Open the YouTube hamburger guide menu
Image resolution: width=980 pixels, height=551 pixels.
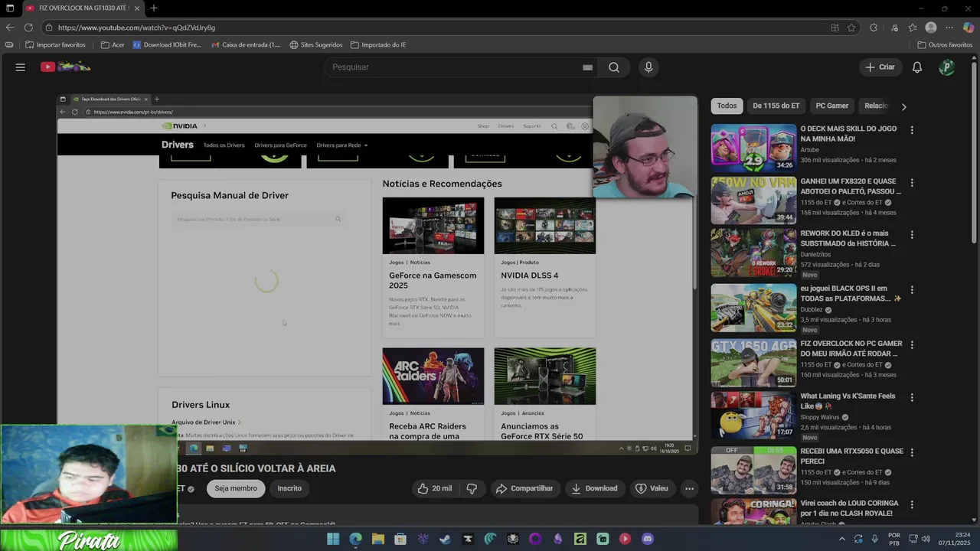tap(21, 67)
